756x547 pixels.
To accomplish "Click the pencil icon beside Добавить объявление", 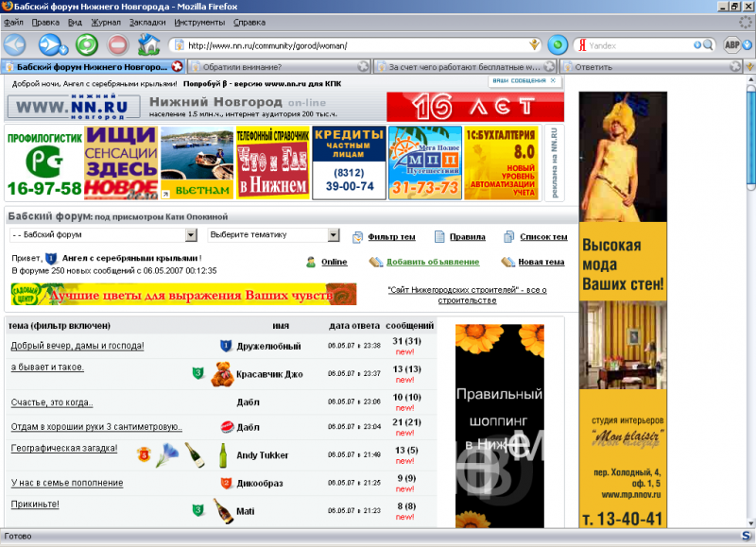I will click(x=376, y=263).
